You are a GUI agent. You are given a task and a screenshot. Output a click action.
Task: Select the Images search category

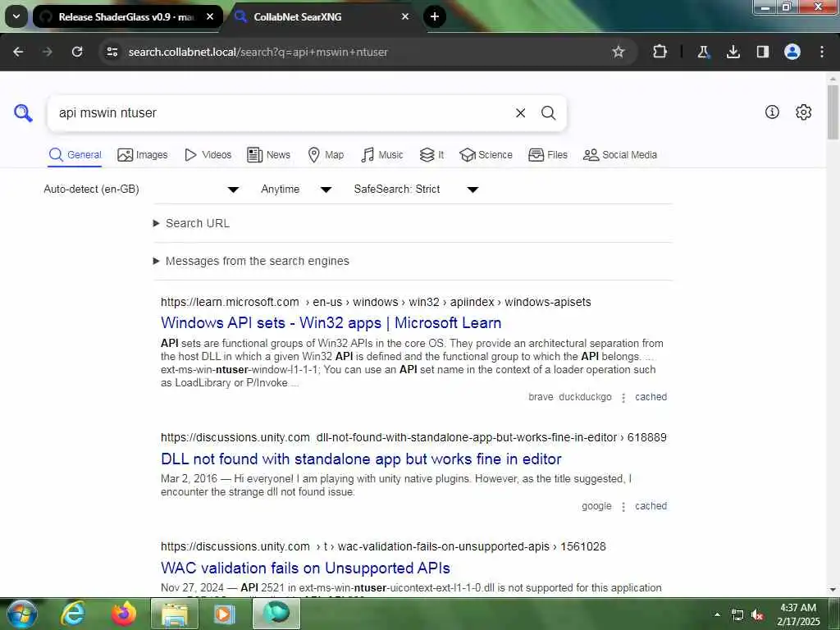[x=143, y=155]
